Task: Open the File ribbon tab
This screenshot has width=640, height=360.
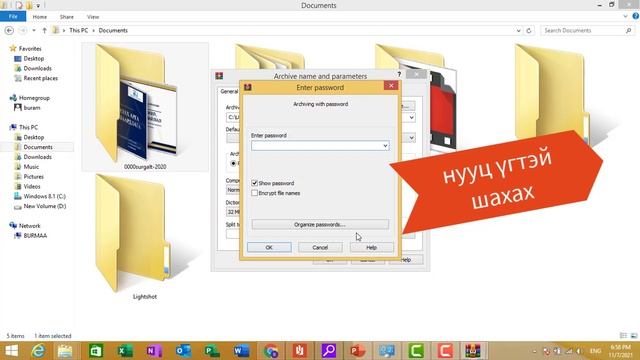Action: (x=13, y=16)
